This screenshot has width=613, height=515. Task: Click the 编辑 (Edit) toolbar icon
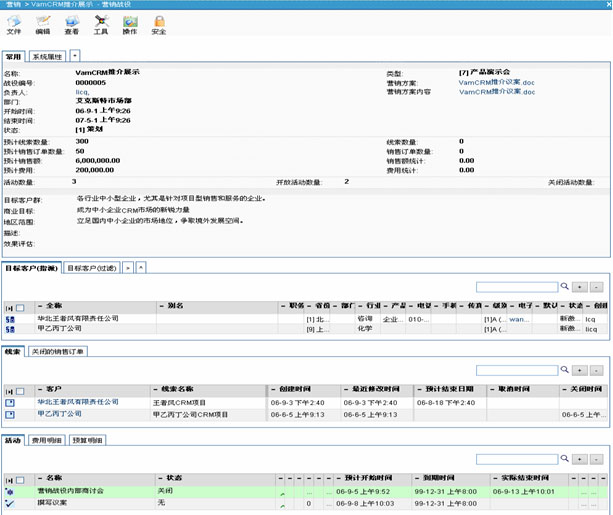(43, 24)
